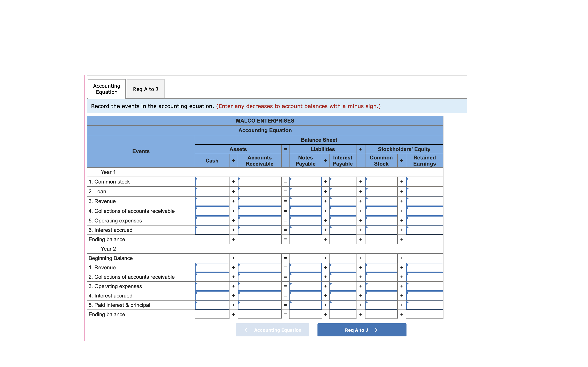Click Retained Earnings field for Year 1 Operating expenses

tap(424, 221)
